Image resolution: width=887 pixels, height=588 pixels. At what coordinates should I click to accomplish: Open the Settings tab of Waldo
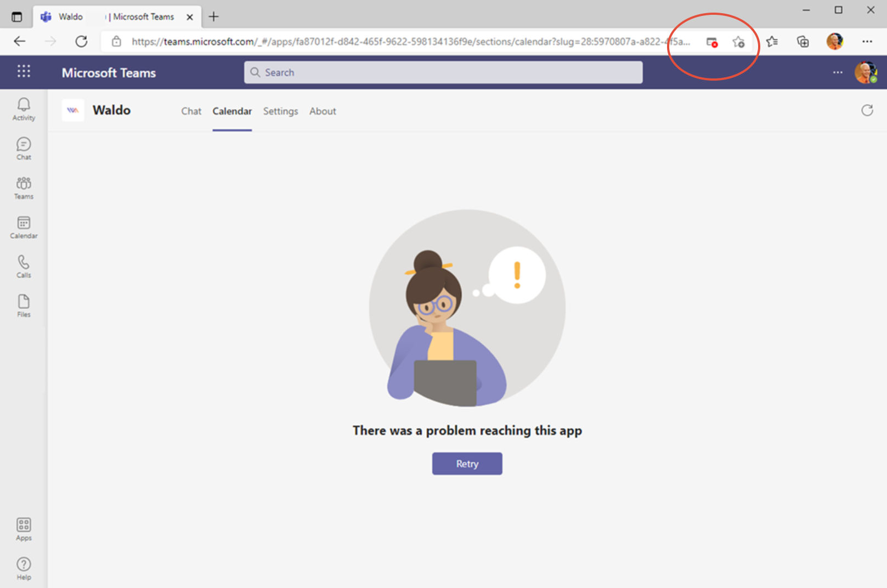click(x=280, y=111)
